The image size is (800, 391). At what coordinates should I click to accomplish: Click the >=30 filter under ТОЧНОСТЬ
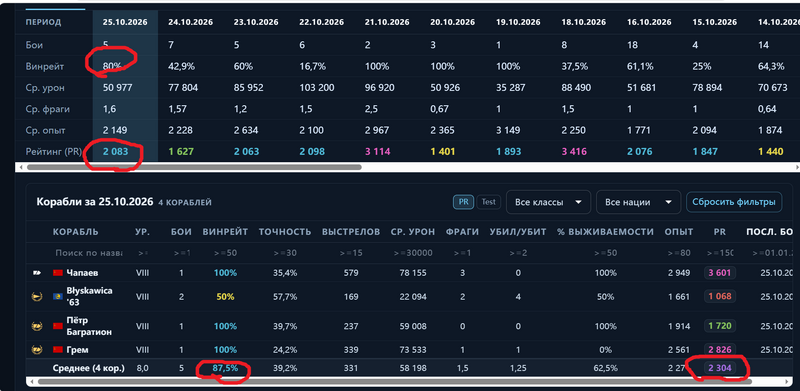[285, 253]
